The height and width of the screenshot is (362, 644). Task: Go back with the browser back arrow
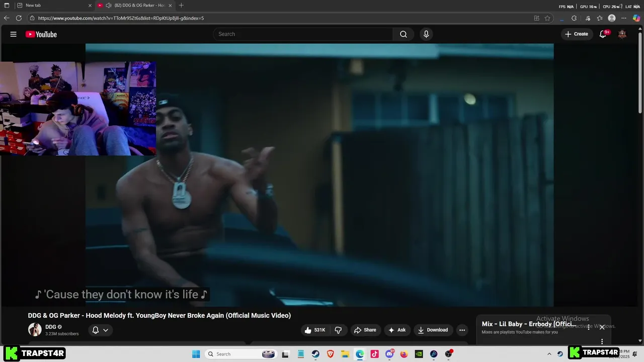(7, 18)
